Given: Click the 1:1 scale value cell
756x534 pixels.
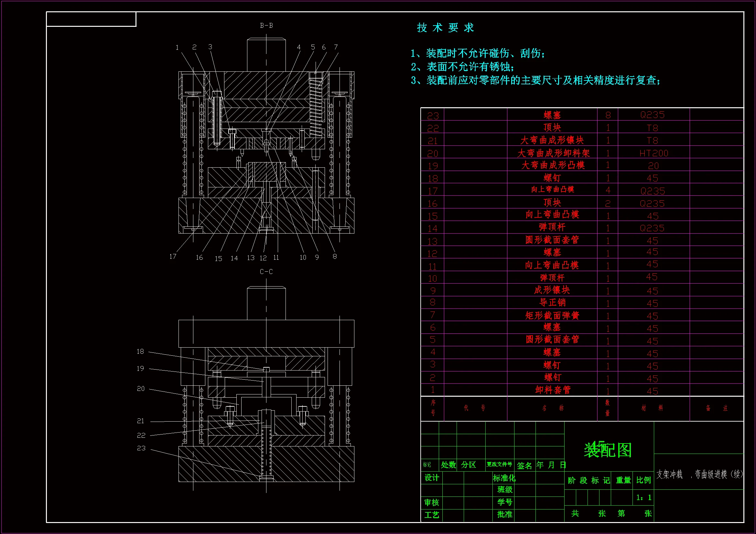Looking at the screenshot, I should [643, 497].
